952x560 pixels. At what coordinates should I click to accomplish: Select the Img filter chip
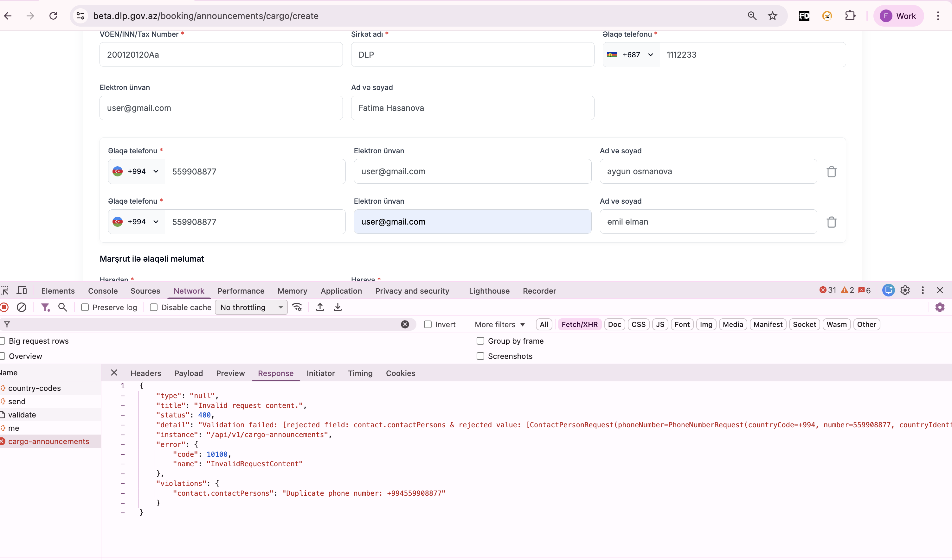[x=706, y=324]
